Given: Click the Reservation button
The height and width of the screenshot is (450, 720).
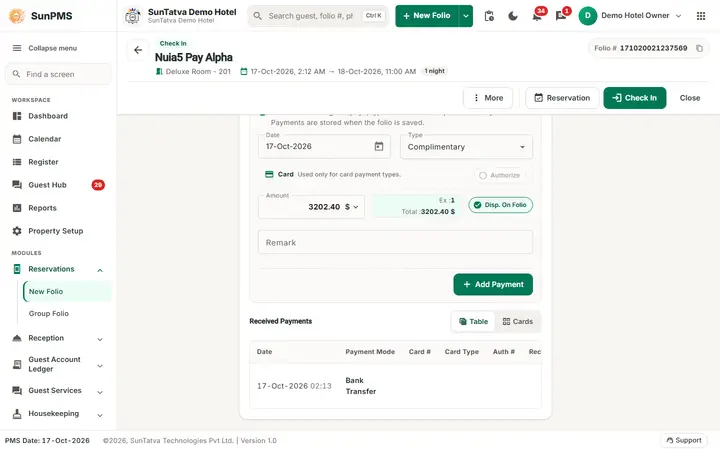Looking at the screenshot, I should [x=562, y=98].
